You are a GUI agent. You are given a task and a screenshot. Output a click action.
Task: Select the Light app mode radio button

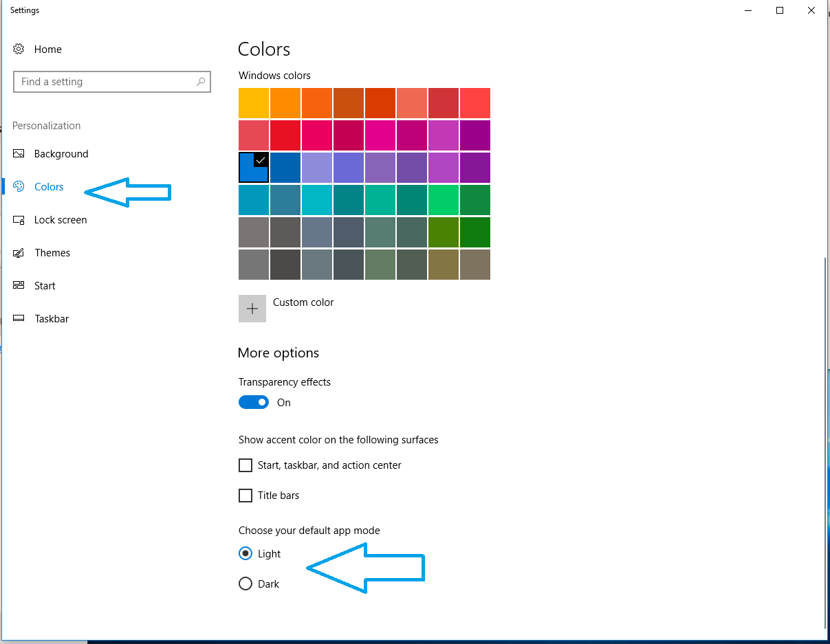pos(245,554)
